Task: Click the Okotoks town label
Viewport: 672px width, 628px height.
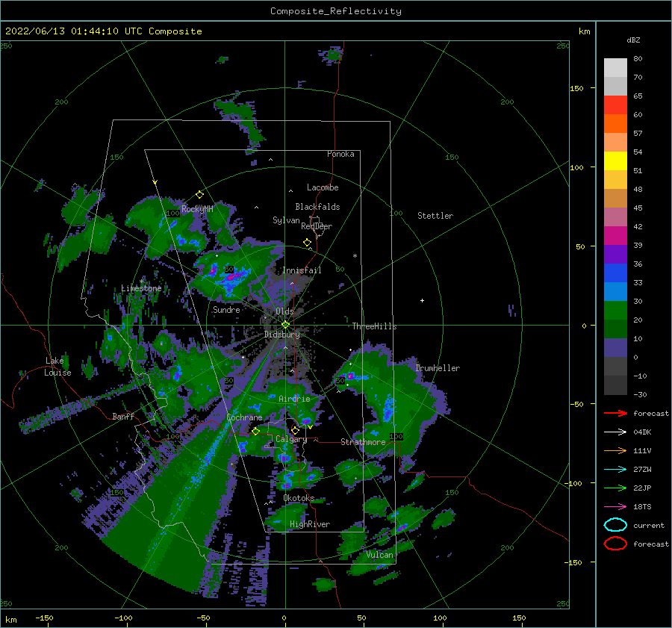Action: coord(299,497)
